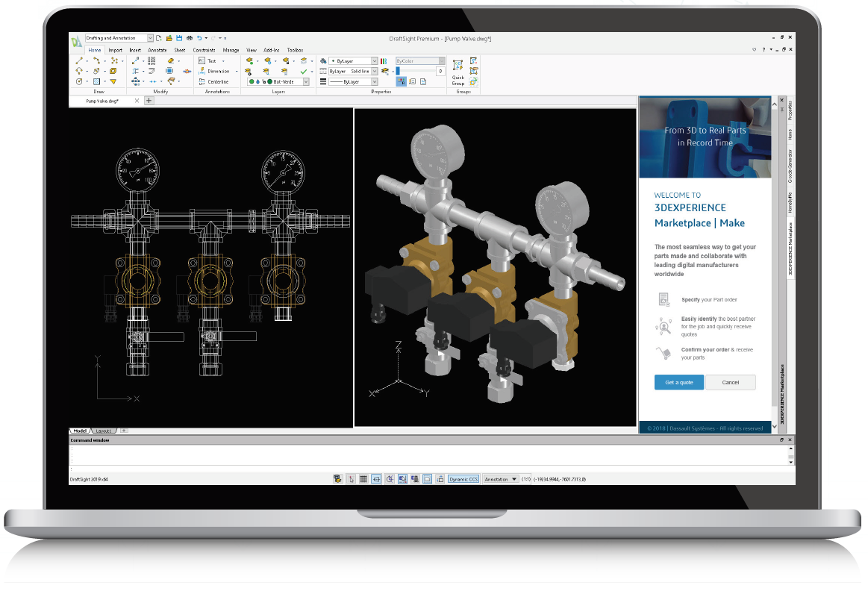
Task: Toggle ortho mode in the status bar
Action: point(378,479)
